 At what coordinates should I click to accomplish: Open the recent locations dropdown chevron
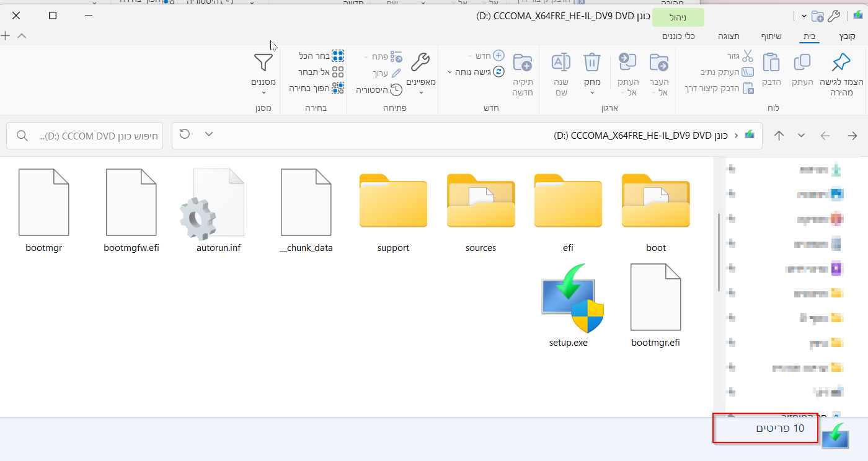[x=802, y=136]
